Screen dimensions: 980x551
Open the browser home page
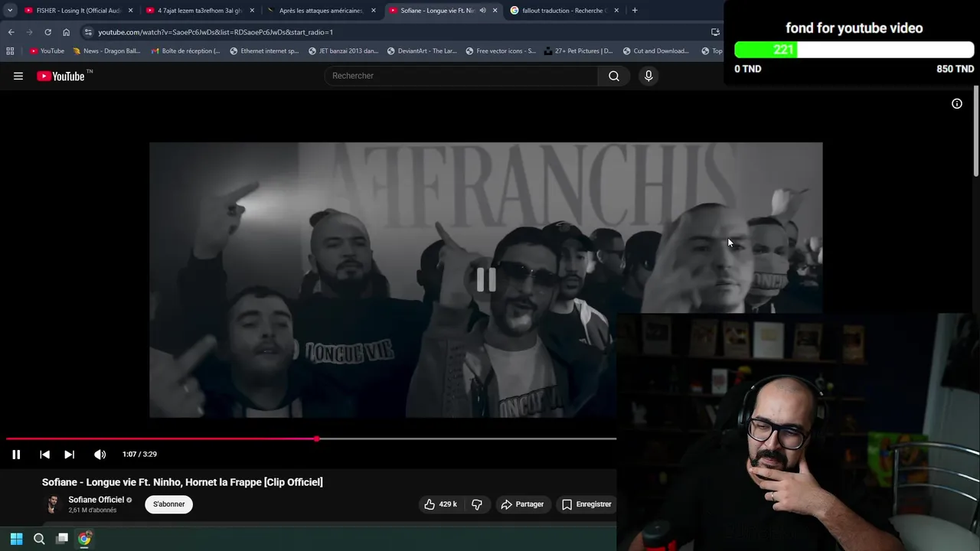[x=66, y=32]
